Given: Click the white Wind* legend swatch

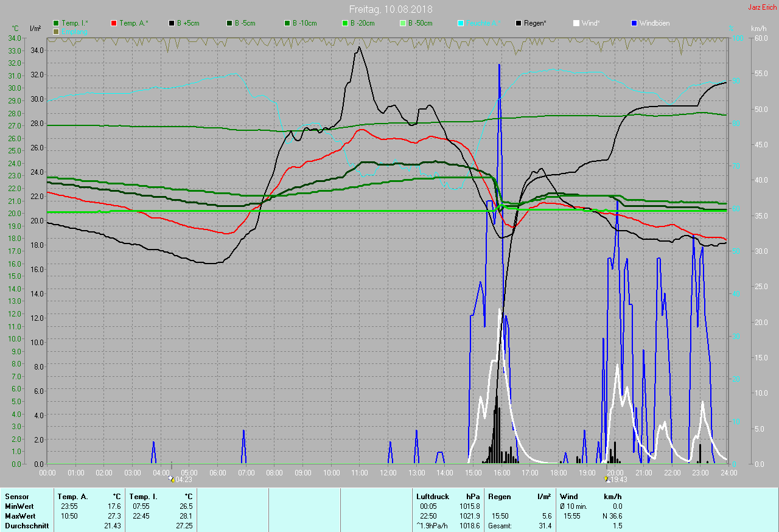Looking at the screenshot, I should click(x=576, y=23).
